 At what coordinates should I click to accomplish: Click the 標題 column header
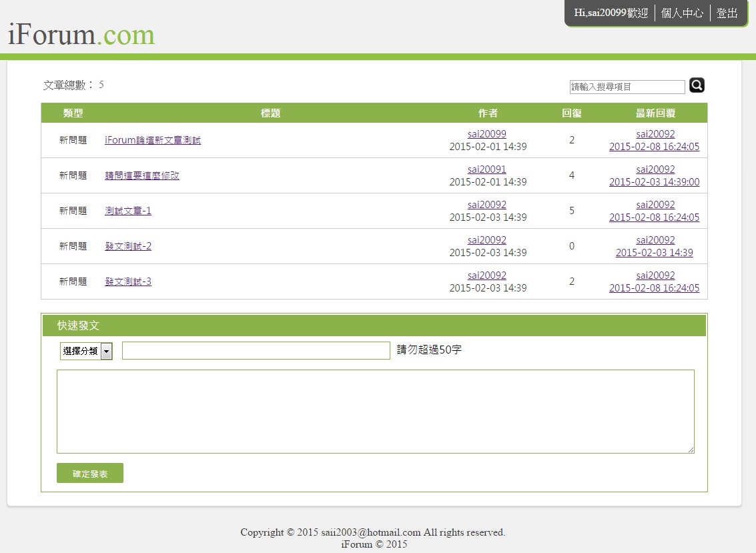click(x=270, y=113)
